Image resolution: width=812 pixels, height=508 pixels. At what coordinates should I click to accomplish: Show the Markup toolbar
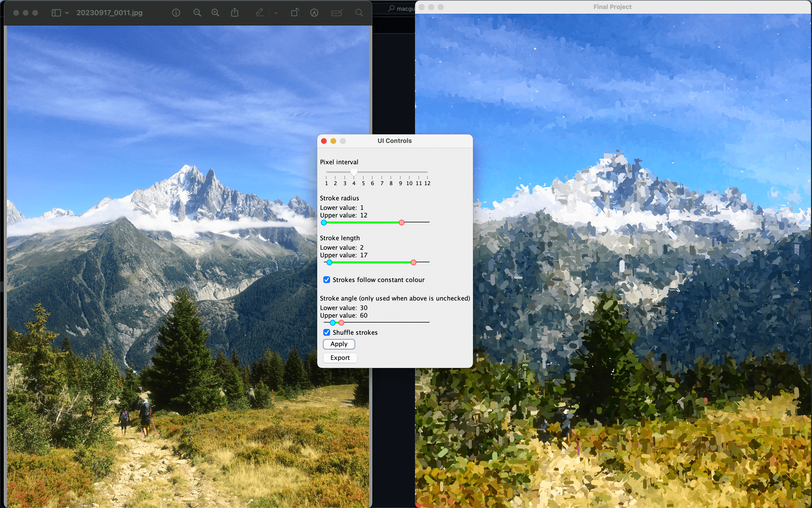point(314,13)
